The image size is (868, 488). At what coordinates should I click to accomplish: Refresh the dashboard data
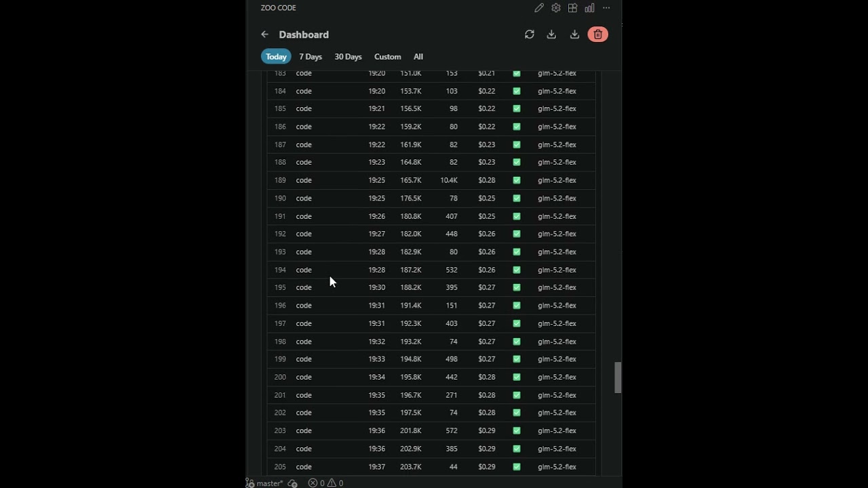pyautogui.click(x=530, y=35)
